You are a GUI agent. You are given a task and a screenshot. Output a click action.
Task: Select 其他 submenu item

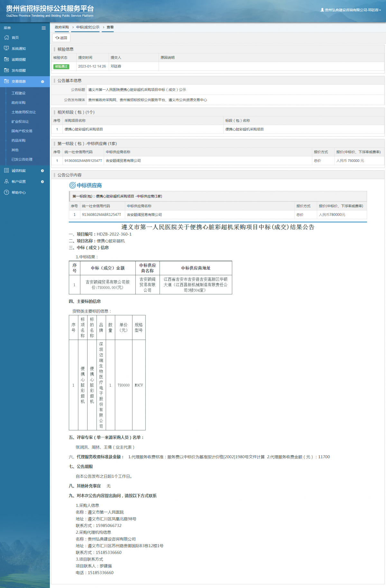pos(15,150)
